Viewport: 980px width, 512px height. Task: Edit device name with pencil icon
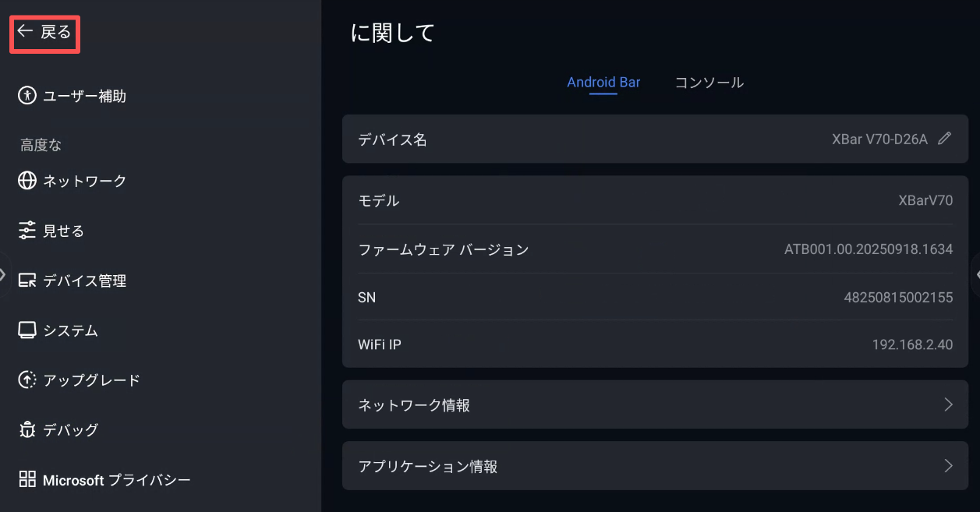pos(944,139)
